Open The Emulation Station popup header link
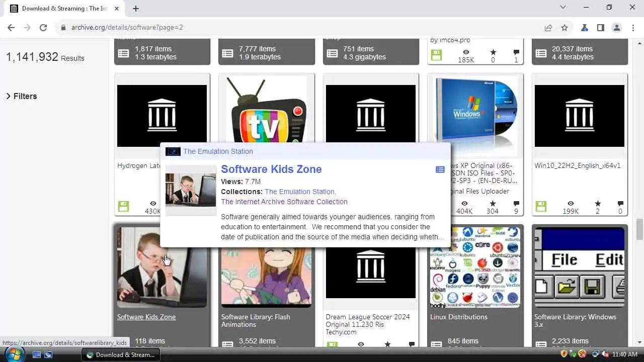 click(x=218, y=151)
